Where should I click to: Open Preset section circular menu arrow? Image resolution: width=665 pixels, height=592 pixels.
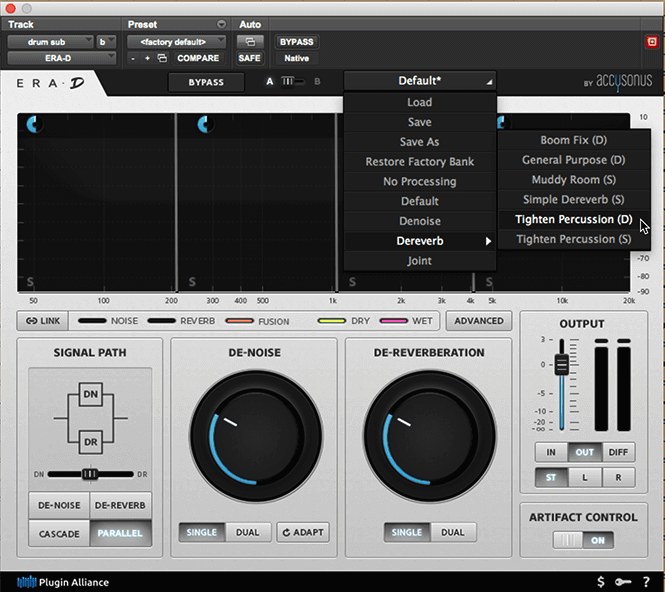click(221, 24)
